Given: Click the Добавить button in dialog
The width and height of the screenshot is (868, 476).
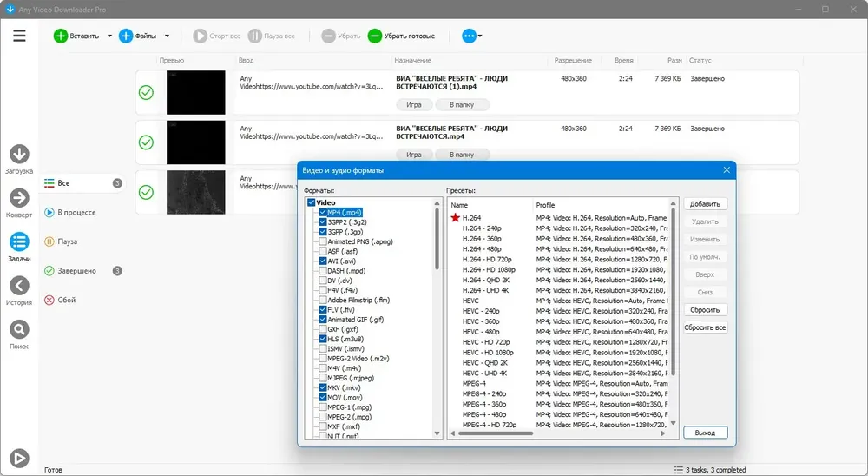Looking at the screenshot, I should point(705,204).
